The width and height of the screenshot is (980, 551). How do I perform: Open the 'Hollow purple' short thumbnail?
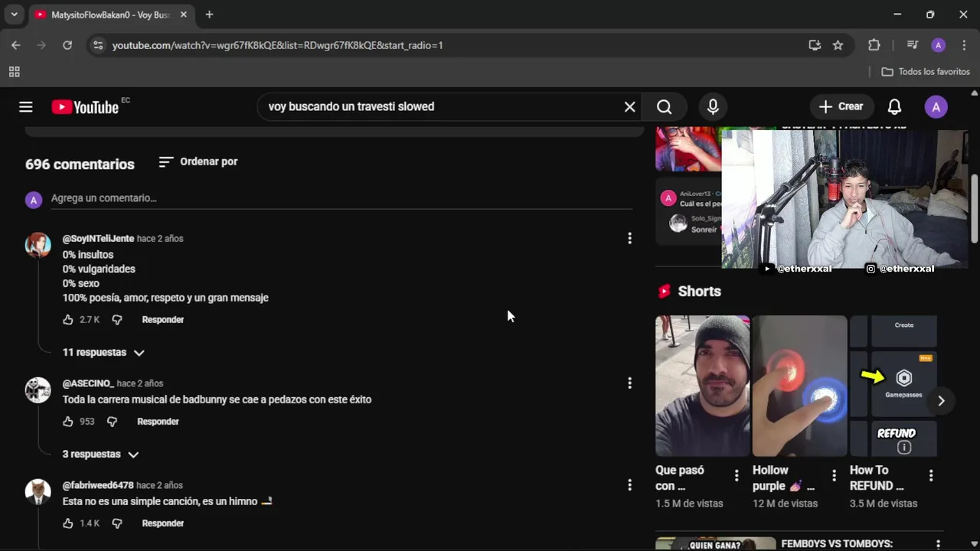pos(799,386)
